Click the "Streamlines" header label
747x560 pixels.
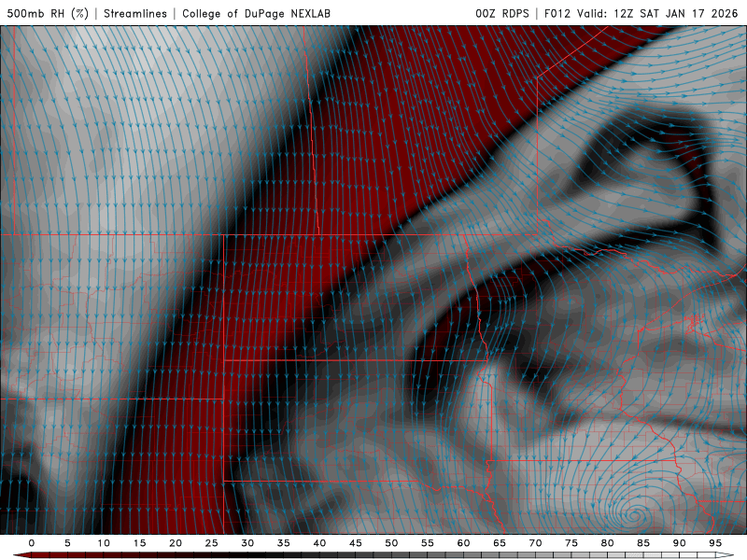point(135,13)
